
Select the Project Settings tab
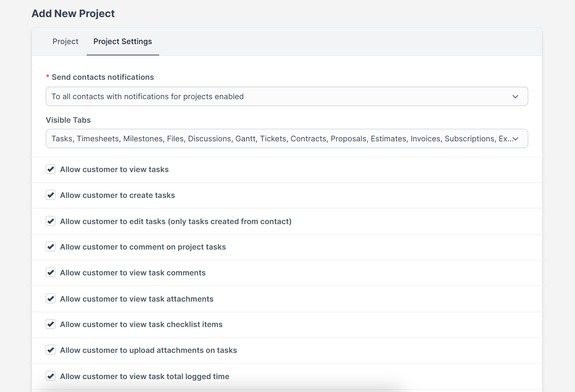pyautogui.click(x=123, y=41)
